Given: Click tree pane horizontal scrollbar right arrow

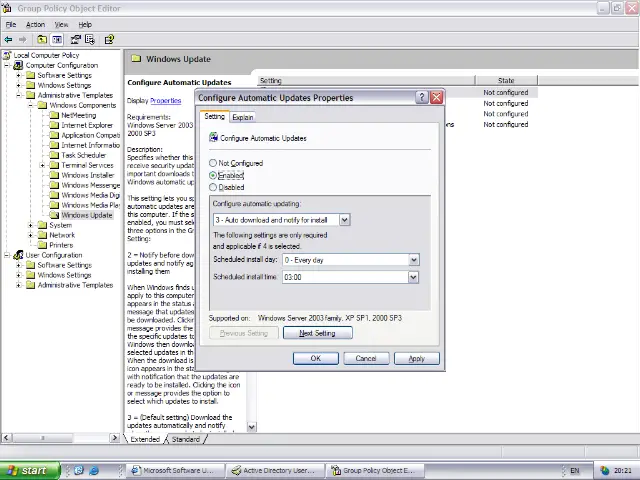Looking at the screenshot, I should [115, 438].
